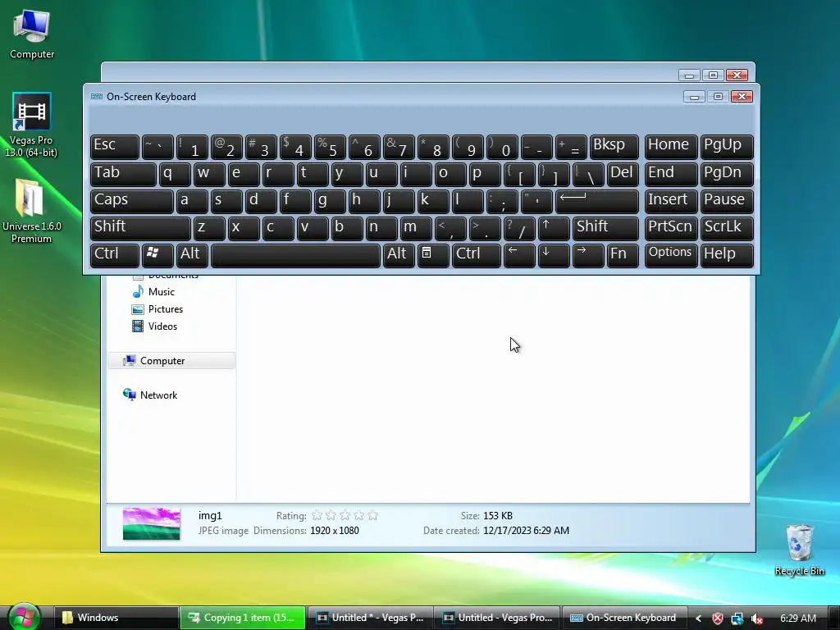Click the Network icon in the navigation pane
840x630 pixels.
pyautogui.click(x=129, y=395)
